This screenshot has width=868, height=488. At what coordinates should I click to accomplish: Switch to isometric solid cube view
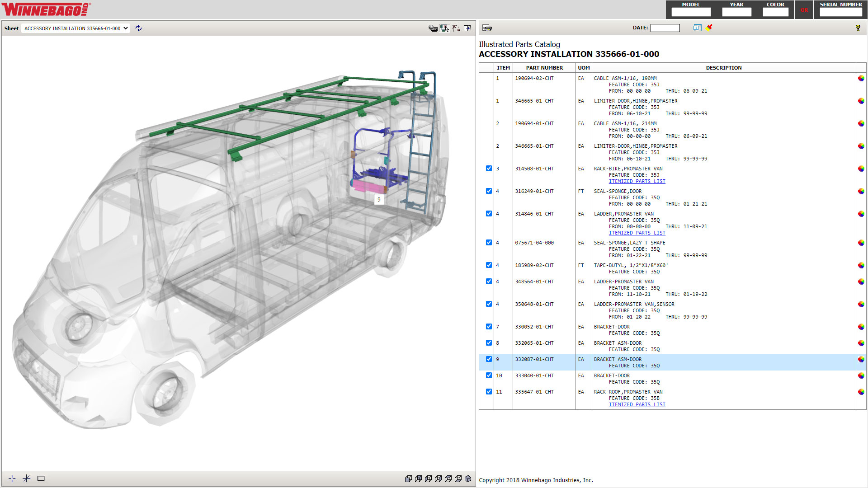[x=468, y=479]
